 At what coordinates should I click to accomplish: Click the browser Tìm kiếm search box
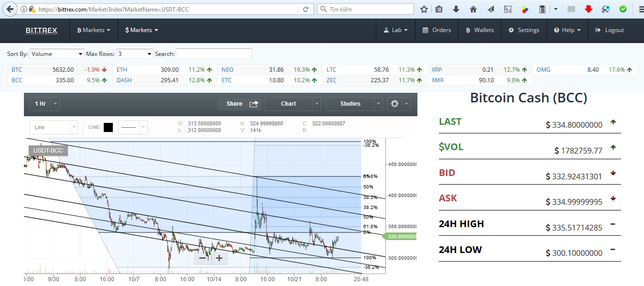tap(365, 9)
